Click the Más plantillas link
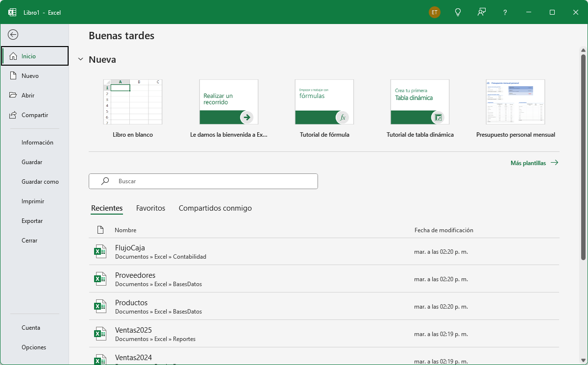The width and height of the screenshot is (588, 365). click(528, 163)
